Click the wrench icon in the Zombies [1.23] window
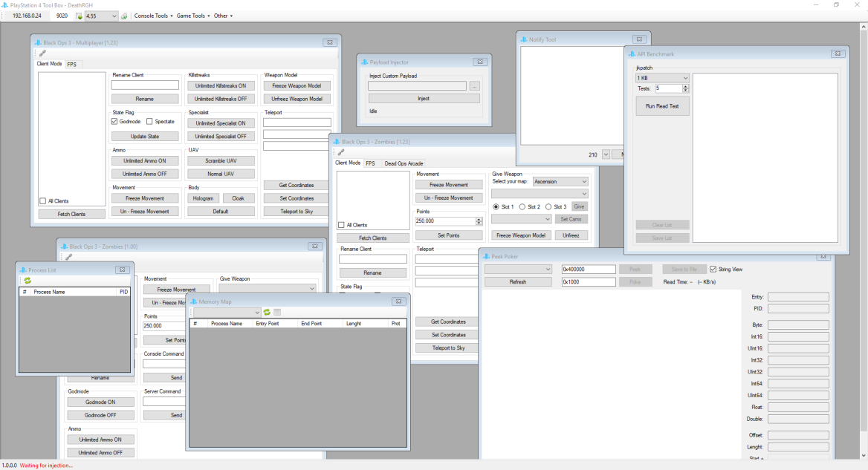Viewport: 868px width, 470px height. (x=341, y=152)
